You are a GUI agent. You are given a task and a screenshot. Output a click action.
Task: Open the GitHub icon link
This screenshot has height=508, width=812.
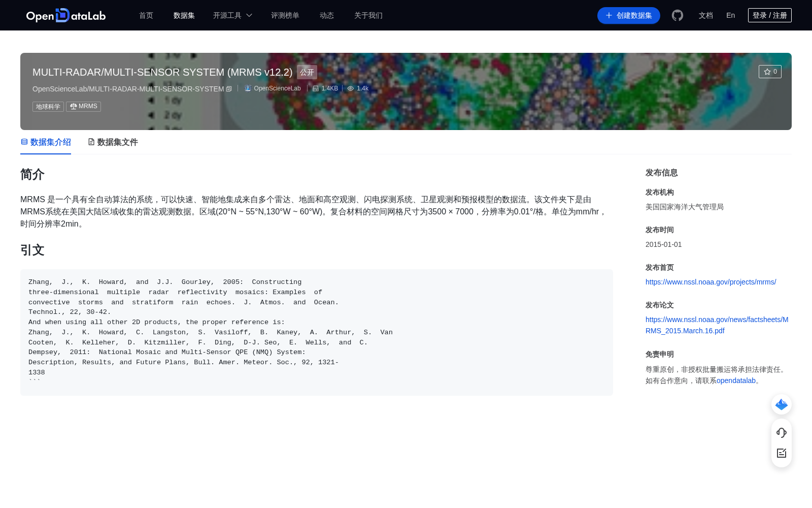click(678, 15)
